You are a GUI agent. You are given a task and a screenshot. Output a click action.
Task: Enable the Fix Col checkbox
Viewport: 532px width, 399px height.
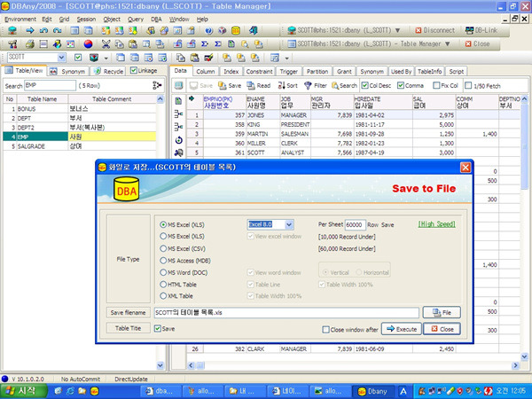tap(436, 85)
